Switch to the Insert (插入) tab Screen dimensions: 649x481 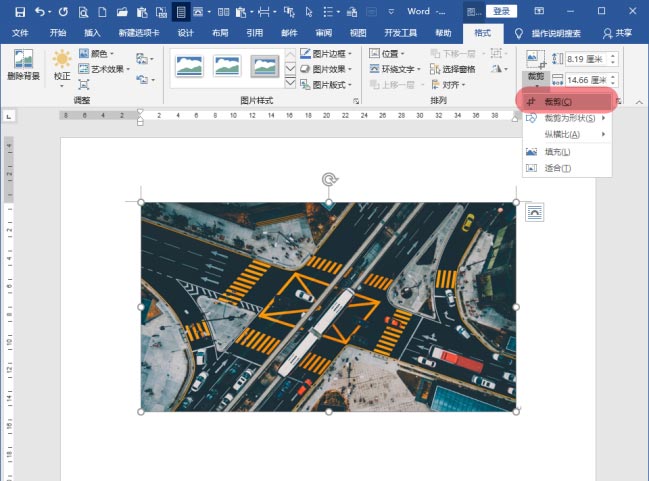click(93, 33)
